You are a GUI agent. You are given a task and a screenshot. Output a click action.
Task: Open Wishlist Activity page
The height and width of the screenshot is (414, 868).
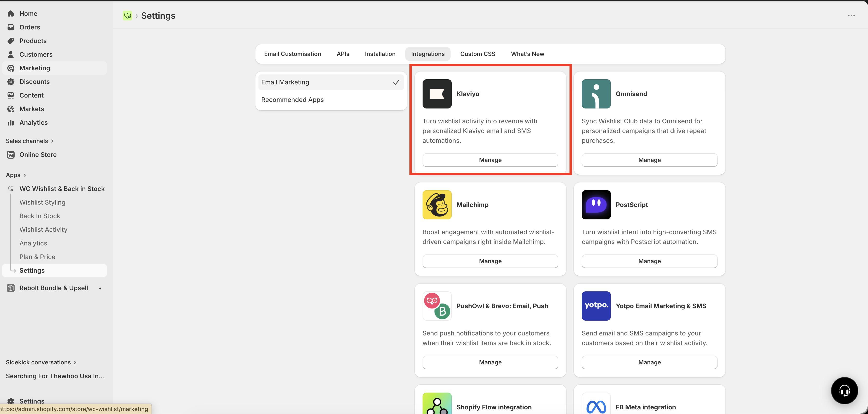point(44,229)
